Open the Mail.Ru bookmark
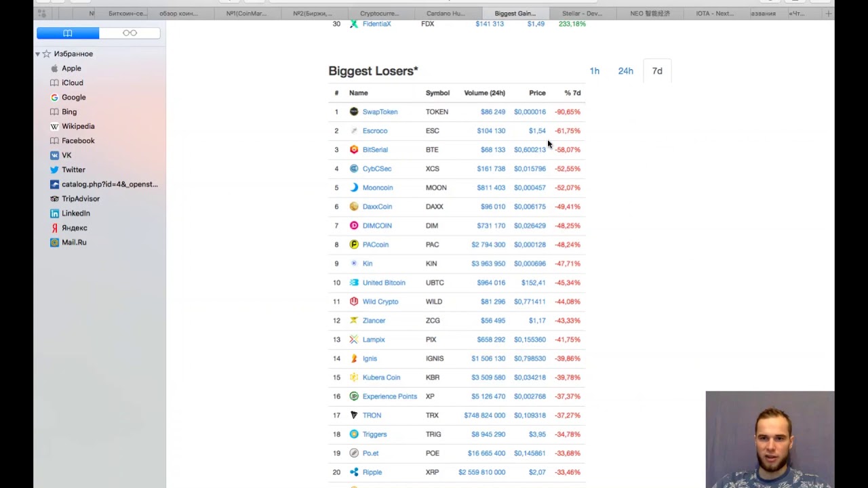The width and height of the screenshot is (868, 488). pyautogui.click(x=74, y=243)
